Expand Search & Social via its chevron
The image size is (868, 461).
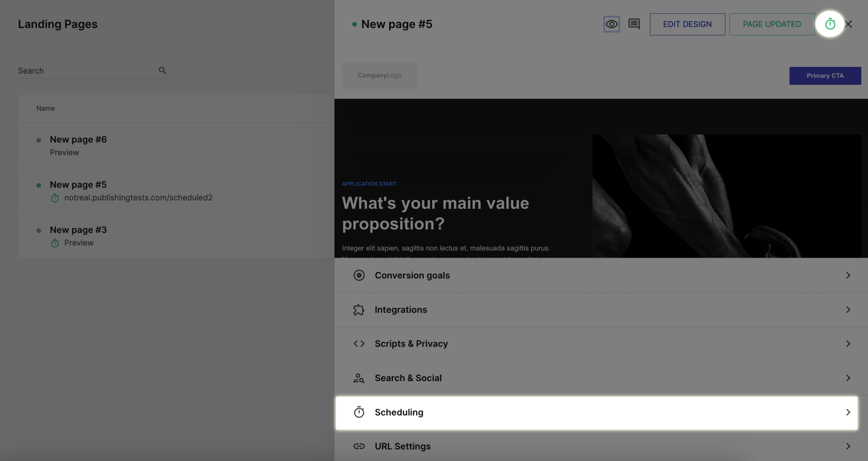click(848, 378)
